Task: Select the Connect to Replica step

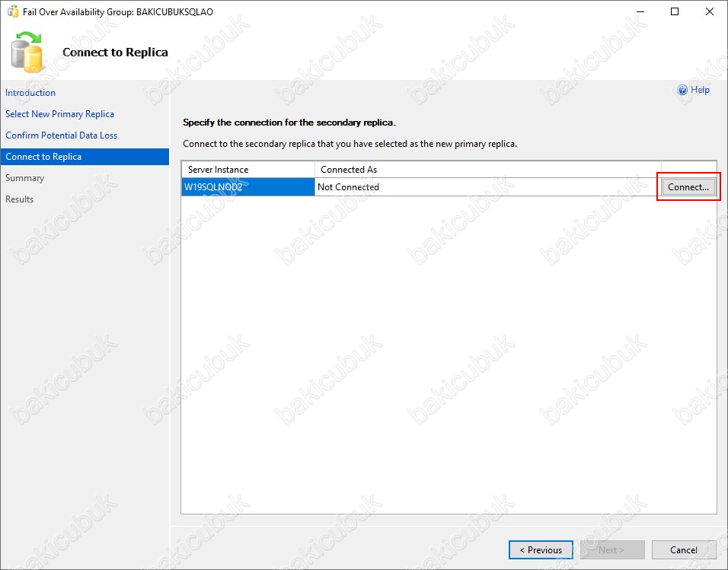Action: tap(85, 157)
